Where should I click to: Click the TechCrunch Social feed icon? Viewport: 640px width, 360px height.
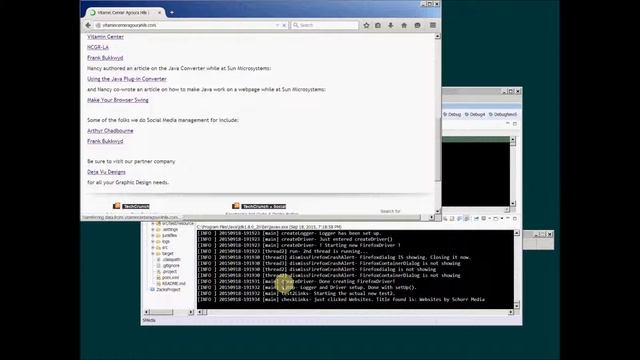coord(236,206)
